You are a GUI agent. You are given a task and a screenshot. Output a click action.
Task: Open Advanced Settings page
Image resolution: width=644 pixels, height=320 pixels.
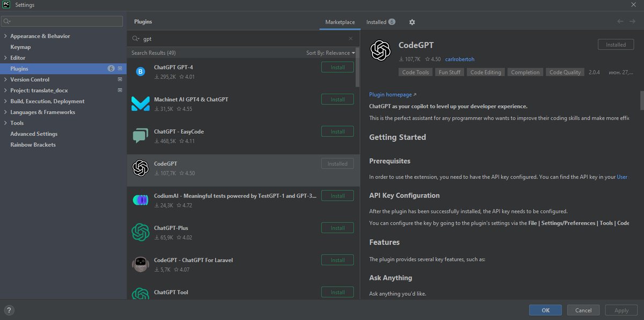click(34, 134)
